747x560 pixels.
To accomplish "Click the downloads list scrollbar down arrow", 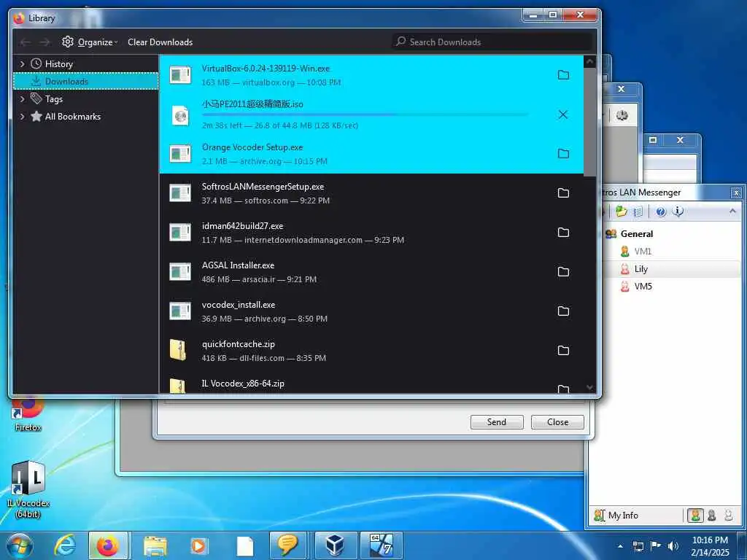I will pyautogui.click(x=589, y=388).
